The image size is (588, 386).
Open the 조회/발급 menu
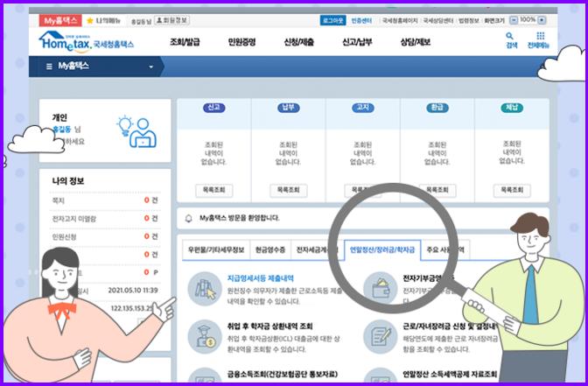point(185,42)
